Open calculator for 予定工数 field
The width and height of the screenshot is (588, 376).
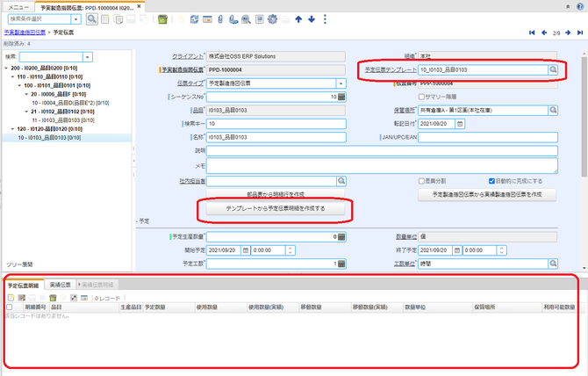coord(341,264)
